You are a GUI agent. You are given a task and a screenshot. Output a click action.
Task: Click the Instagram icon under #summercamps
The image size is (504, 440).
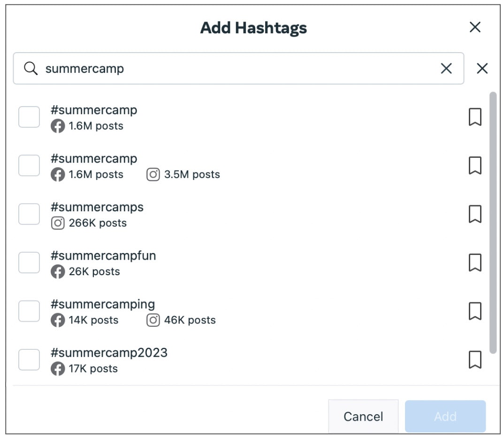58,223
